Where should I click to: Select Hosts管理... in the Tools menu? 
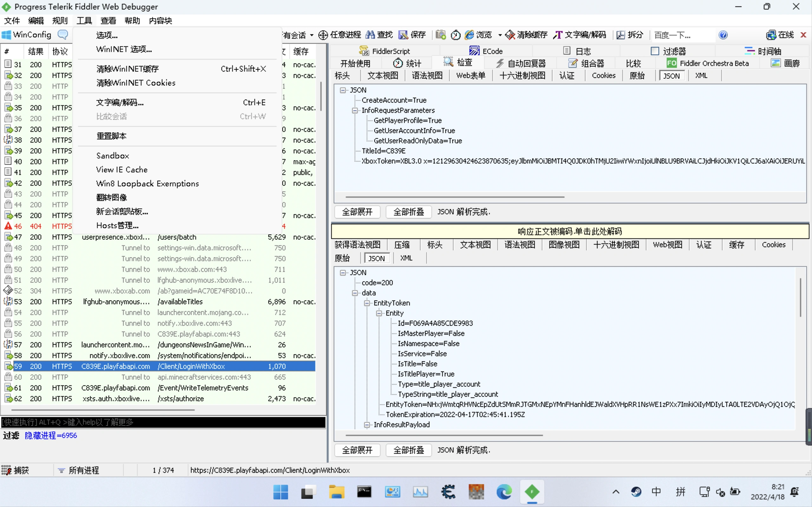[x=117, y=225]
